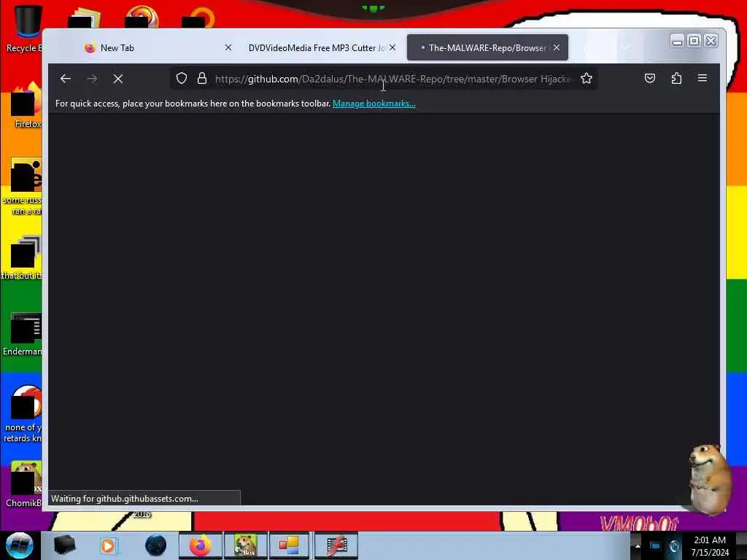
Task: Select the ChomikBox desktop icon
Action: (24, 484)
